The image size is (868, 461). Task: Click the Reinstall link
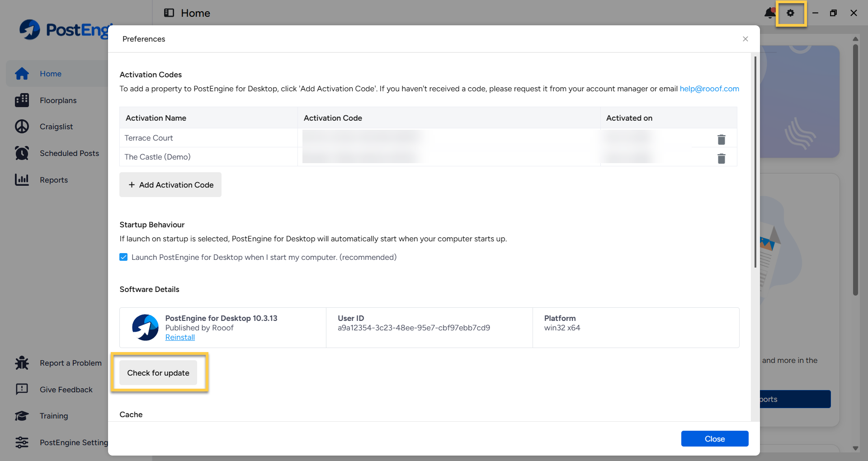point(180,337)
